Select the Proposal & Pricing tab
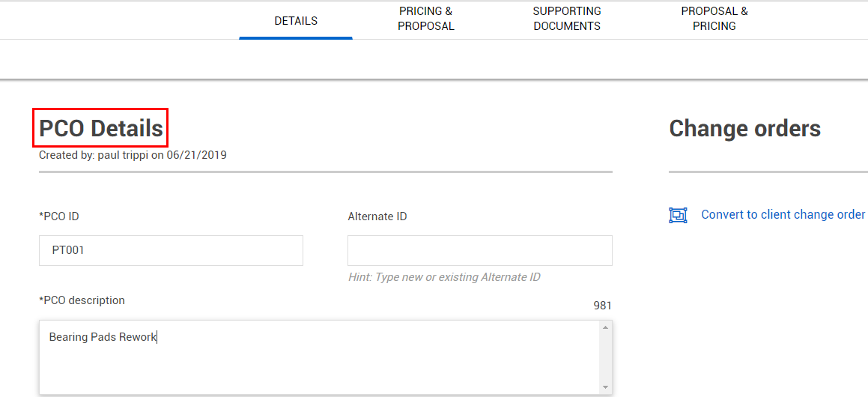This screenshot has width=868, height=397. [714, 19]
